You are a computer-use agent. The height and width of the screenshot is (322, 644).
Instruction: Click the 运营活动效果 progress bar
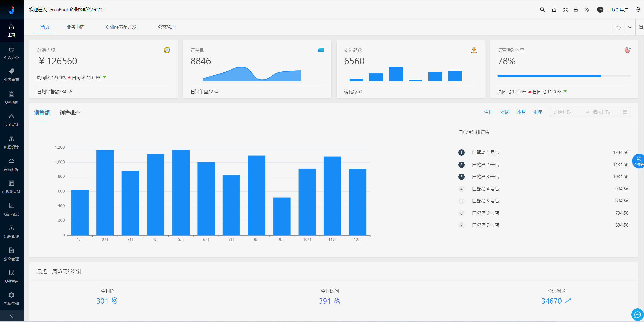[564, 76]
